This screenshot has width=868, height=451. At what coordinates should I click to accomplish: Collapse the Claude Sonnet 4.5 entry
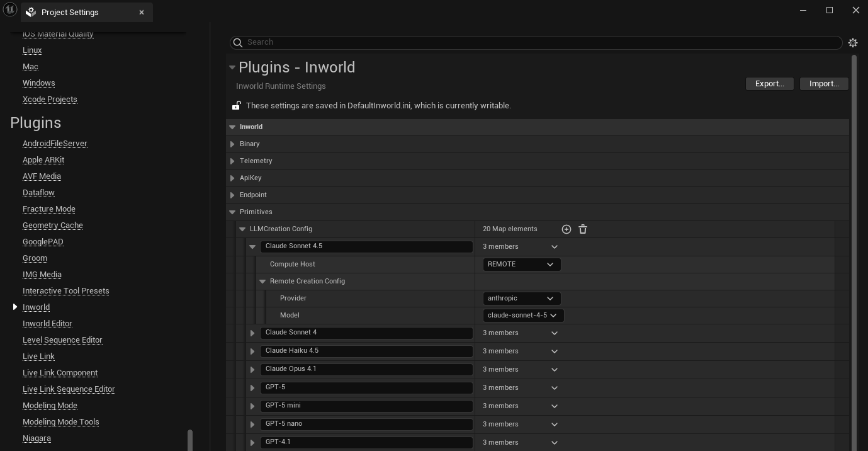[x=252, y=247]
